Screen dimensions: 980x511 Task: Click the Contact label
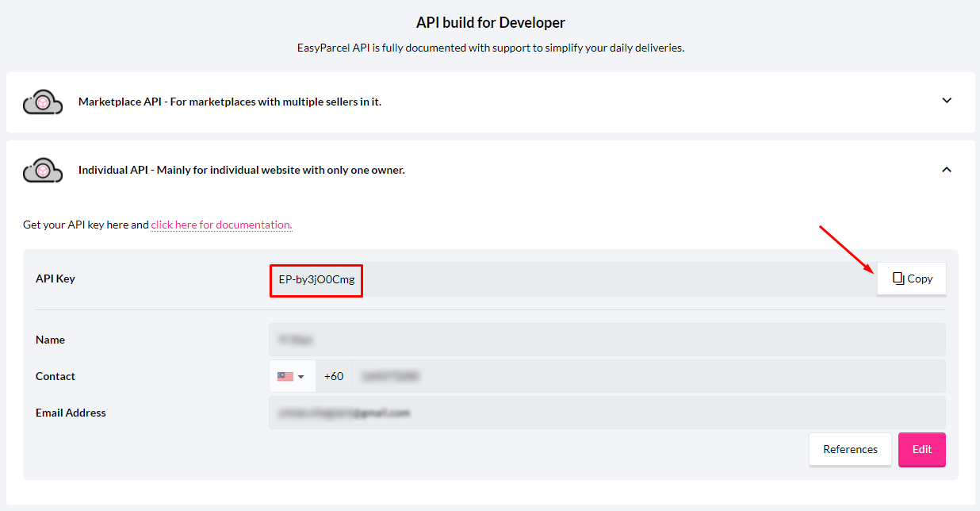click(x=56, y=376)
